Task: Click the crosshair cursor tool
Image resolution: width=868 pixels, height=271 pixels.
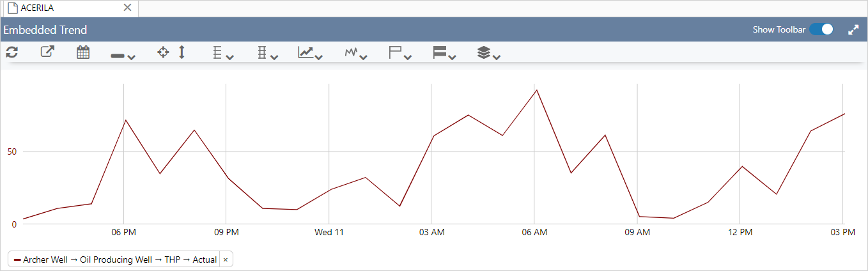Action: (164, 52)
